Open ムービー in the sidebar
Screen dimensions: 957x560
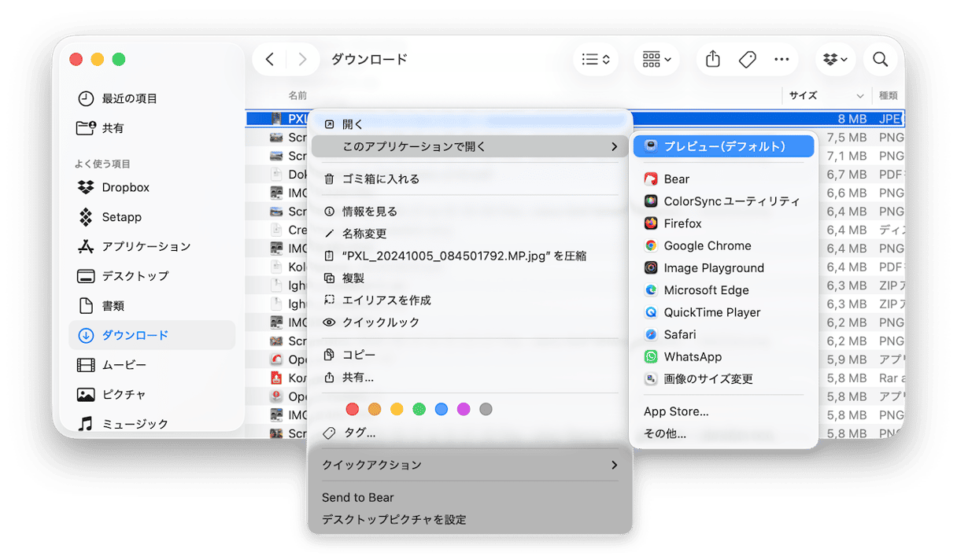pyautogui.click(x=152, y=365)
